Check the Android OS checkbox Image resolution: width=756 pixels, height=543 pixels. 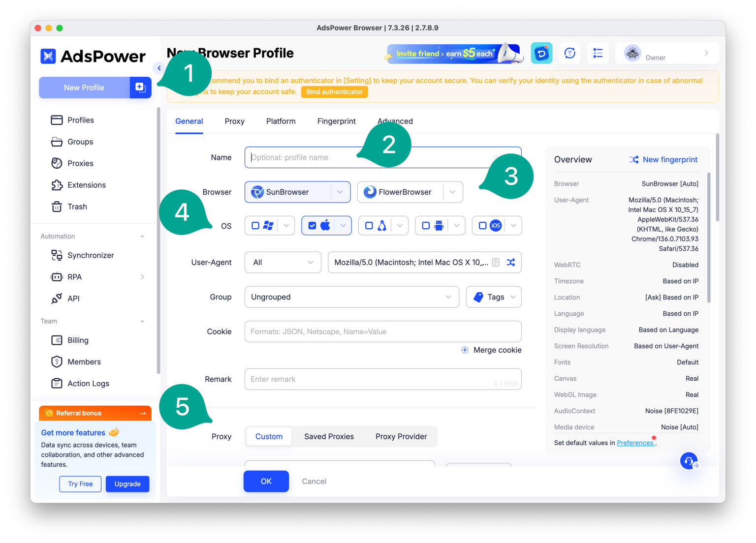[x=426, y=226]
